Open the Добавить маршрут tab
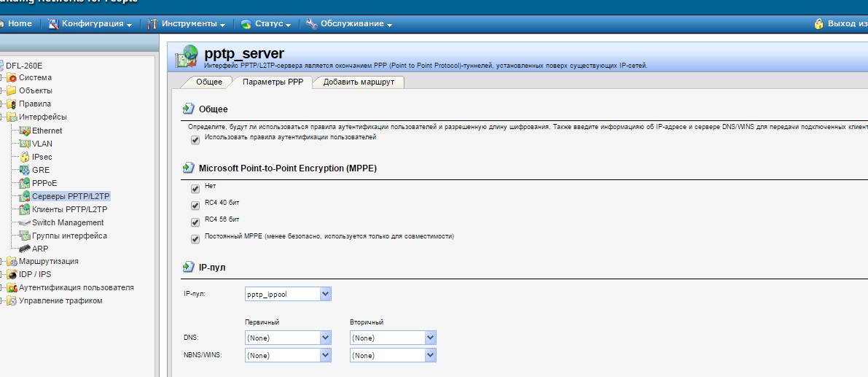Image resolution: width=868 pixels, height=377 pixels. tap(359, 82)
